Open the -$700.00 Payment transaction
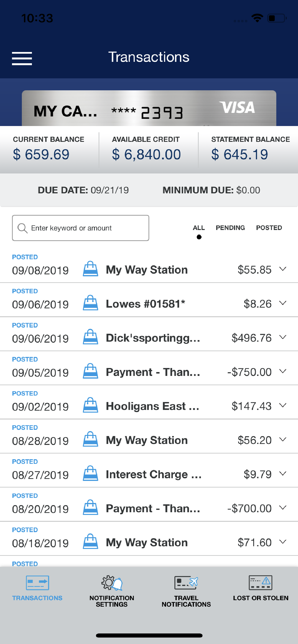 pyautogui.click(x=149, y=505)
